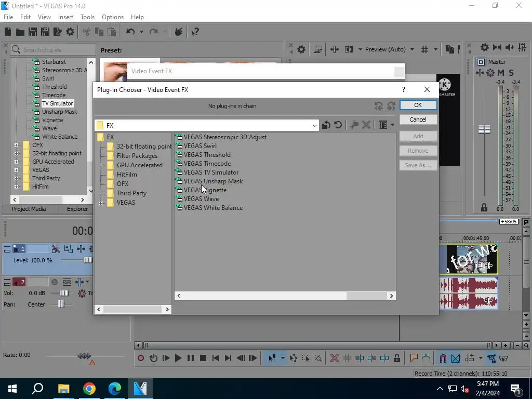
Task: Click the Stop button in transport
Action: coord(203,358)
